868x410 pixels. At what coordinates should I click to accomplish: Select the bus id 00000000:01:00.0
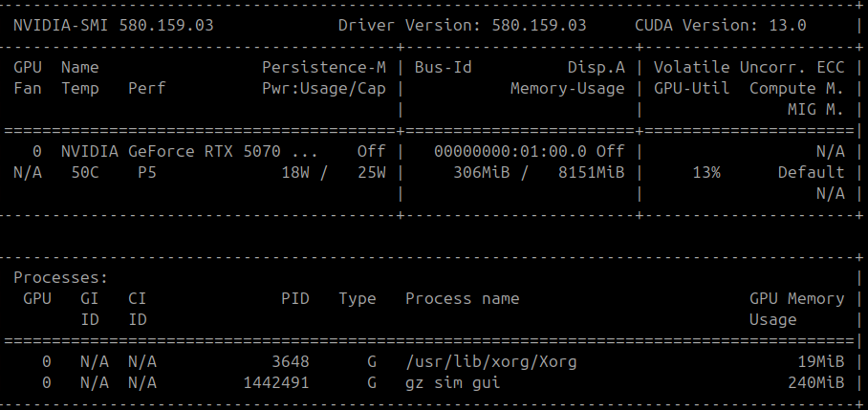coord(510,152)
